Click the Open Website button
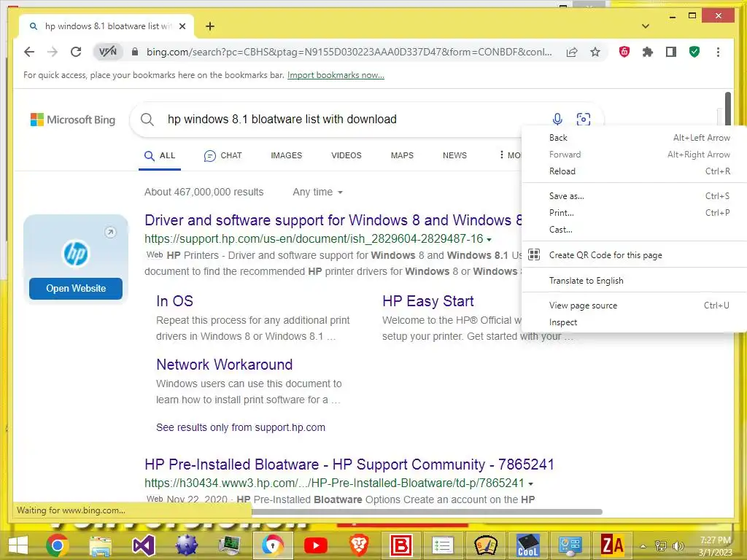This screenshot has width=747, height=560. (76, 289)
